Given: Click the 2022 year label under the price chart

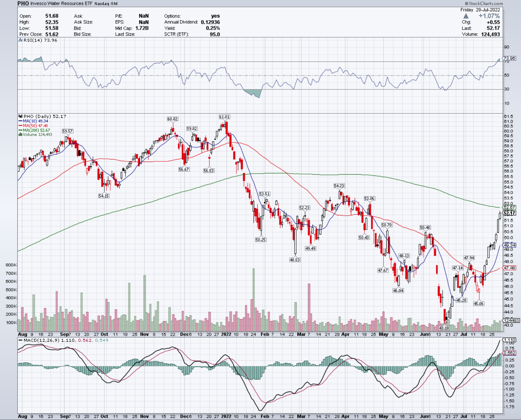Looking at the screenshot, I should (226, 334).
